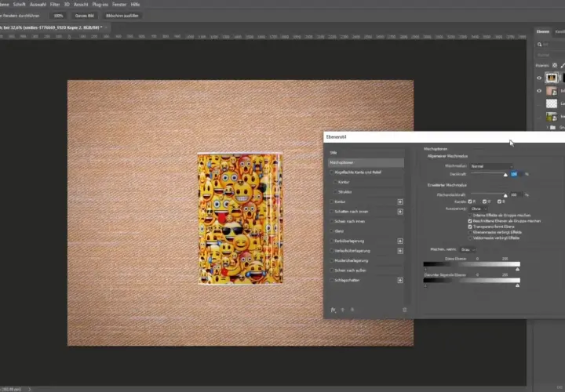Click the group folder icon in layers
Viewport: 565px width, 392px height.
coord(552,128)
